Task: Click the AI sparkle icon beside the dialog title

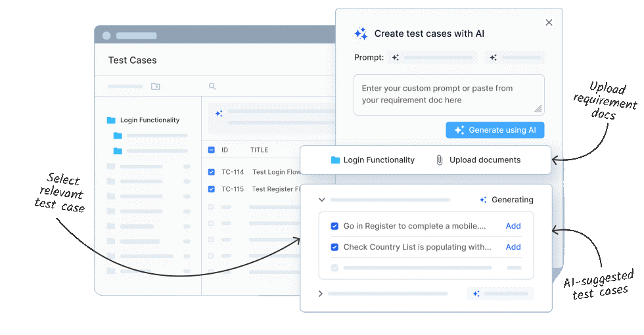Action: 361,33
